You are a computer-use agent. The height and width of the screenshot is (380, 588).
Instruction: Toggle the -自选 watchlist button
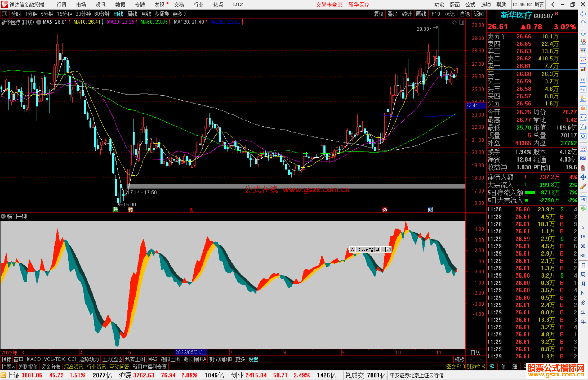click(x=464, y=14)
